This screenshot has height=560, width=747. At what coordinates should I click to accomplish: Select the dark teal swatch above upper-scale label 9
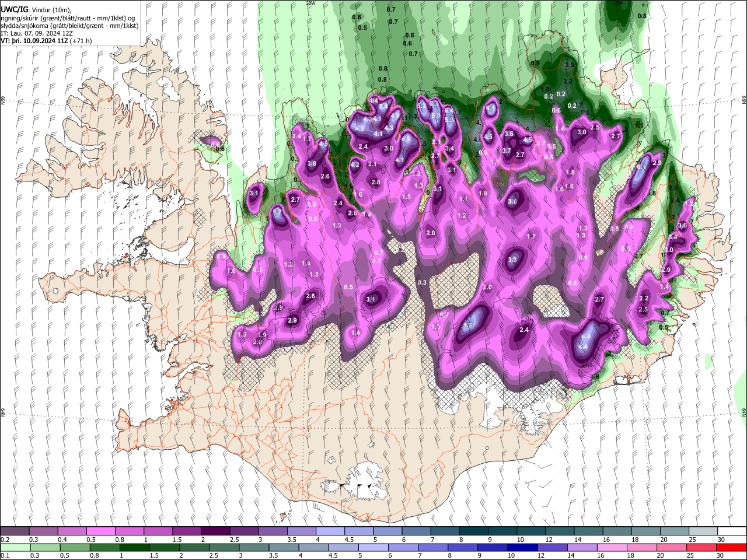pos(501,531)
